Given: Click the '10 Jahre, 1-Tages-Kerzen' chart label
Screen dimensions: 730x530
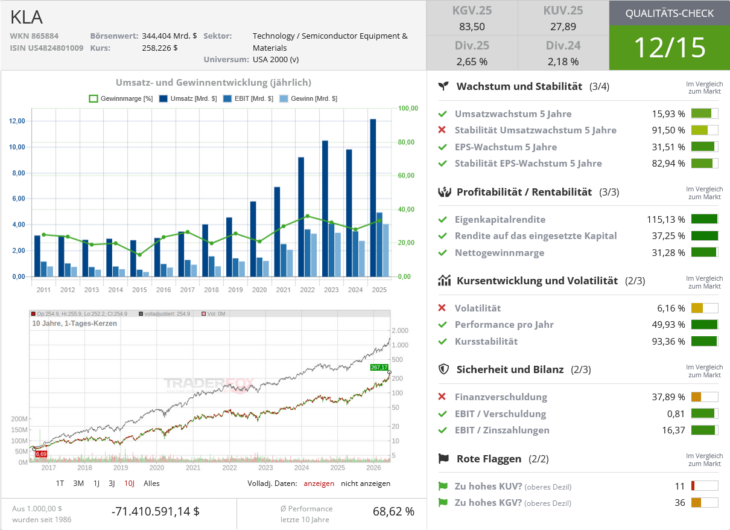Looking at the screenshot, I should click(74, 323).
